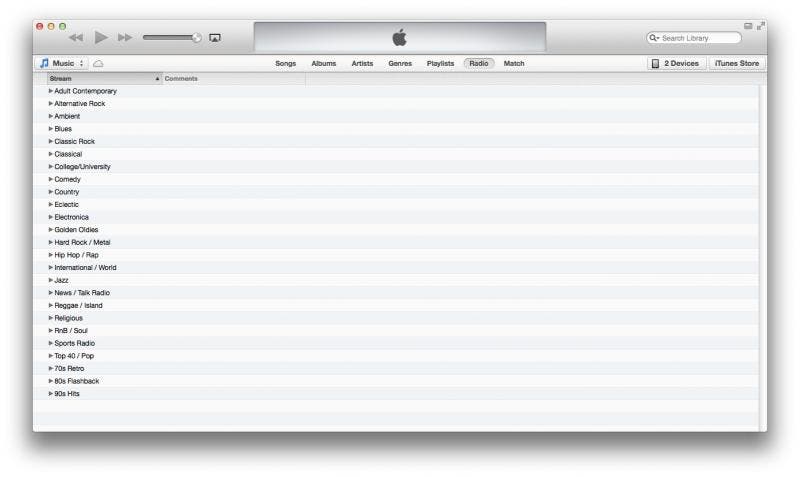Expand the Alternative Rock stream category

[51, 104]
